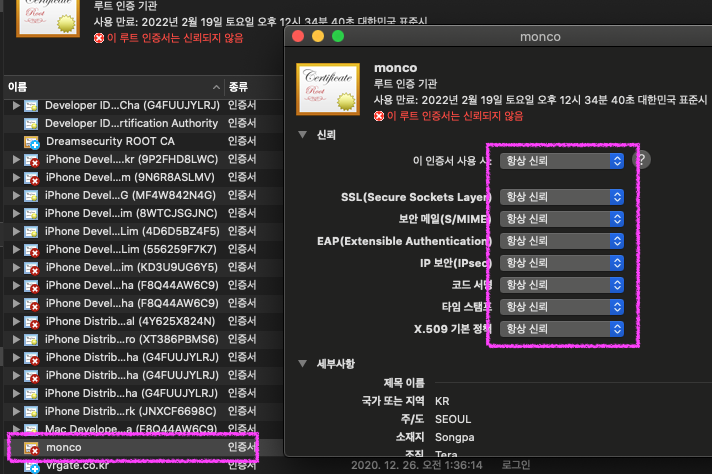This screenshot has width=712, height=474.
Task: Click the monco window title bar text
Action: click(x=540, y=37)
